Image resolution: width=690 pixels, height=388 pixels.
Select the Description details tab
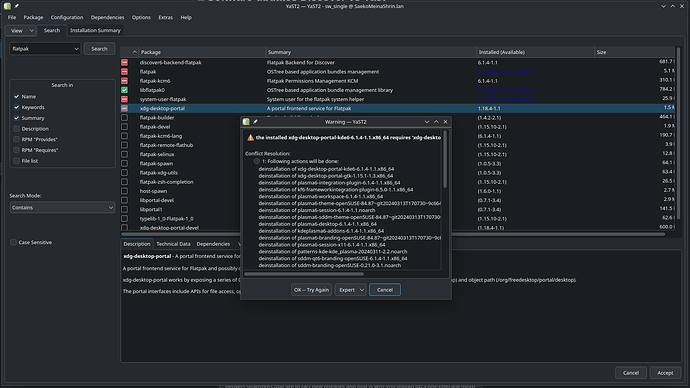click(x=136, y=244)
